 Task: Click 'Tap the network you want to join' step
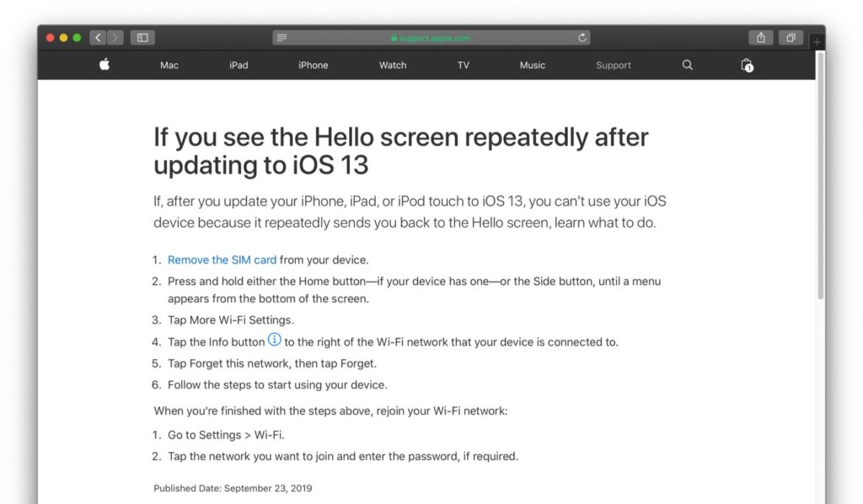pyautogui.click(x=342, y=456)
